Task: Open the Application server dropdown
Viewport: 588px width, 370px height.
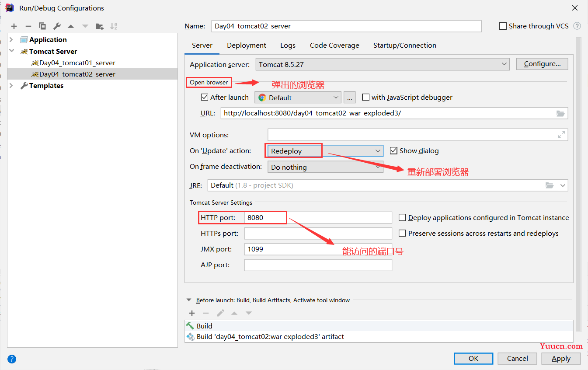Action: pos(383,64)
